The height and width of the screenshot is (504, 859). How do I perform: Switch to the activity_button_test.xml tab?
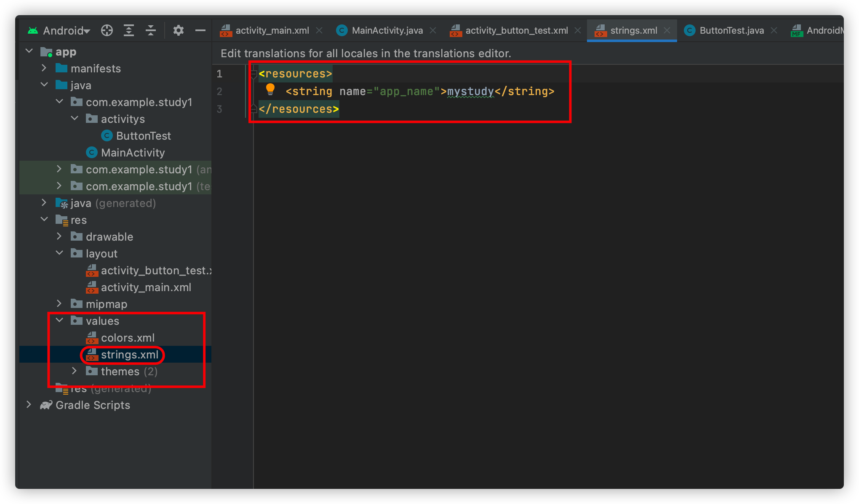[517, 30]
